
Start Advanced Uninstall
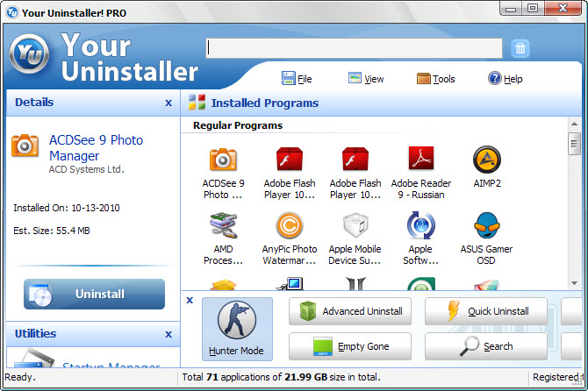click(x=350, y=311)
